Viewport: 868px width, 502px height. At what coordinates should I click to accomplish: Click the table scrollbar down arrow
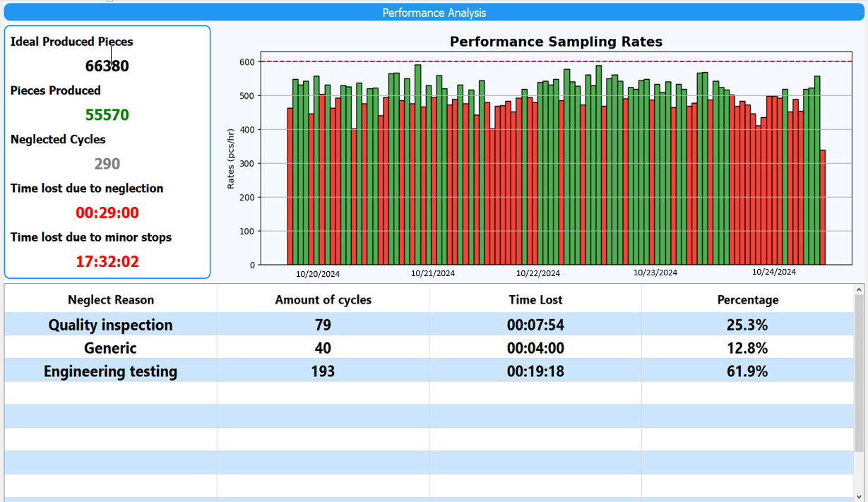pyautogui.click(x=859, y=496)
